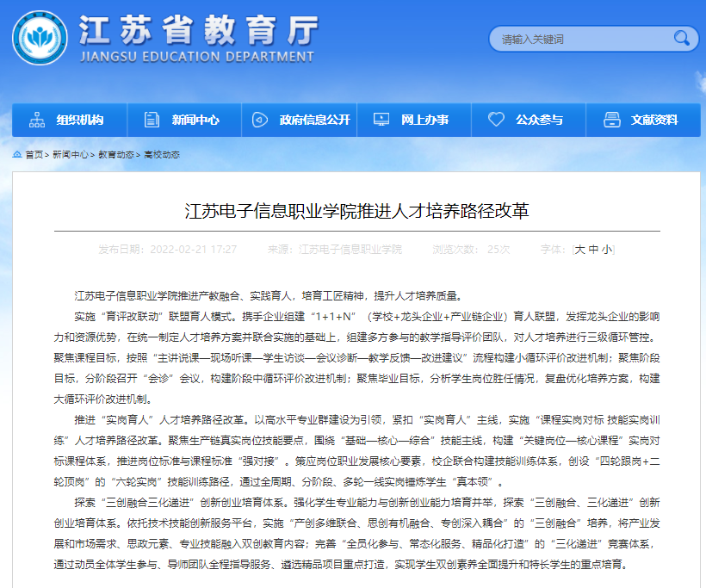The image size is (706, 588).
Task: Open the 新闻中心 menu
Action: [x=184, y=120]
